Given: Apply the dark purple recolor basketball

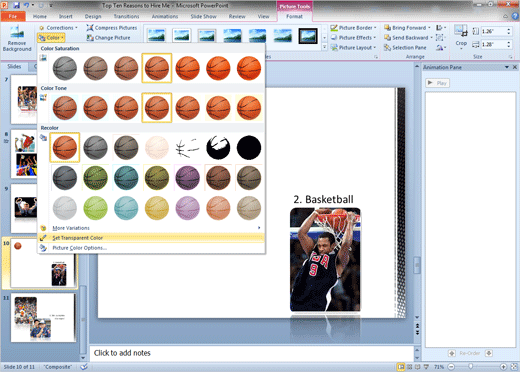Looking at the screenshot, I should [188, 178].
